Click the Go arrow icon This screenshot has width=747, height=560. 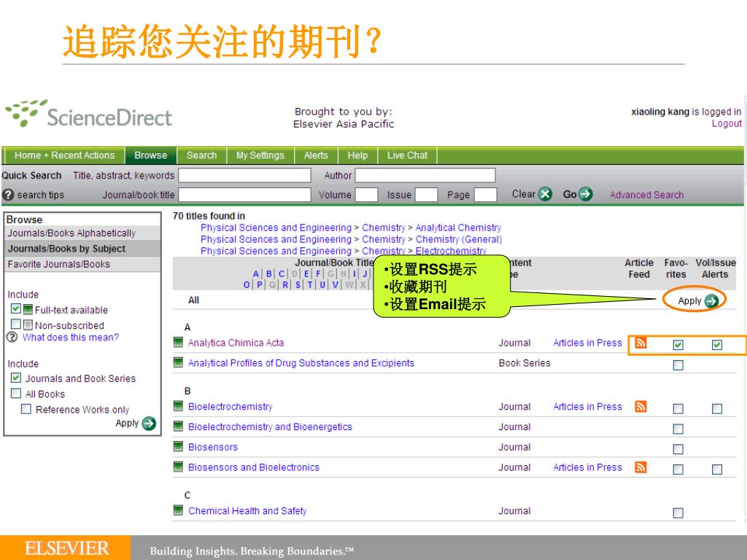click(x=586, y=194)
